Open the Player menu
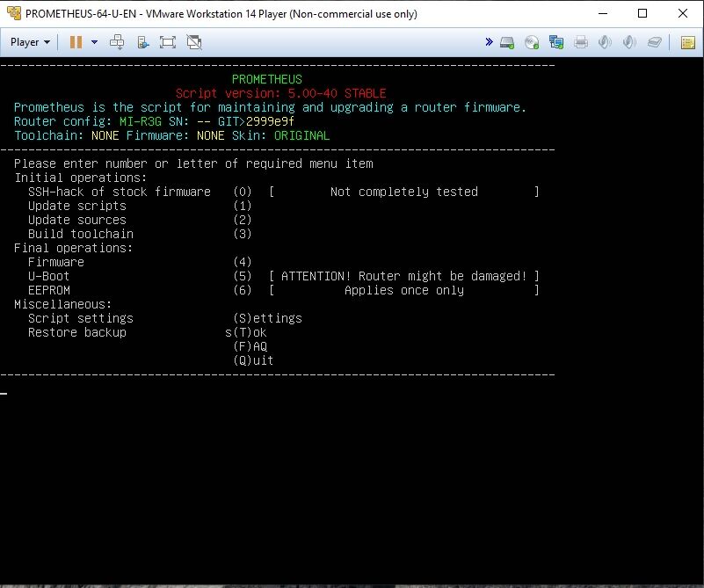This screenshot has height=588, width=704. pyautogui.click(x=30, y=42)
